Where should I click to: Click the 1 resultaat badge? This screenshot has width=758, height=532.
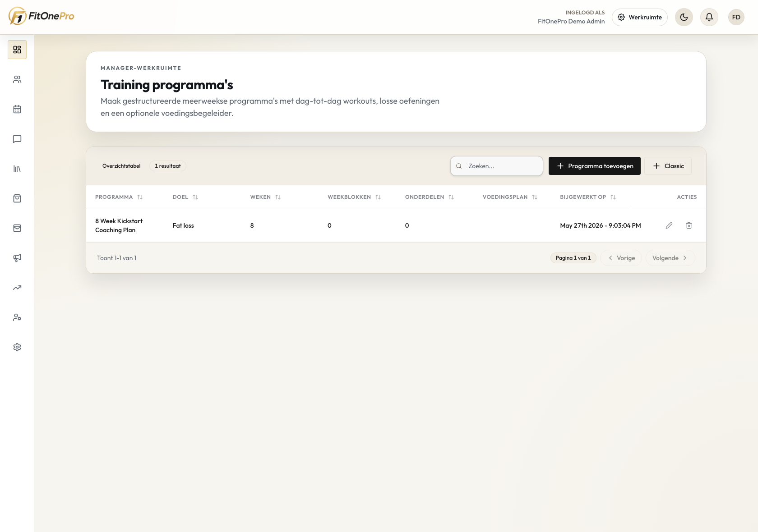pos(168,166)
